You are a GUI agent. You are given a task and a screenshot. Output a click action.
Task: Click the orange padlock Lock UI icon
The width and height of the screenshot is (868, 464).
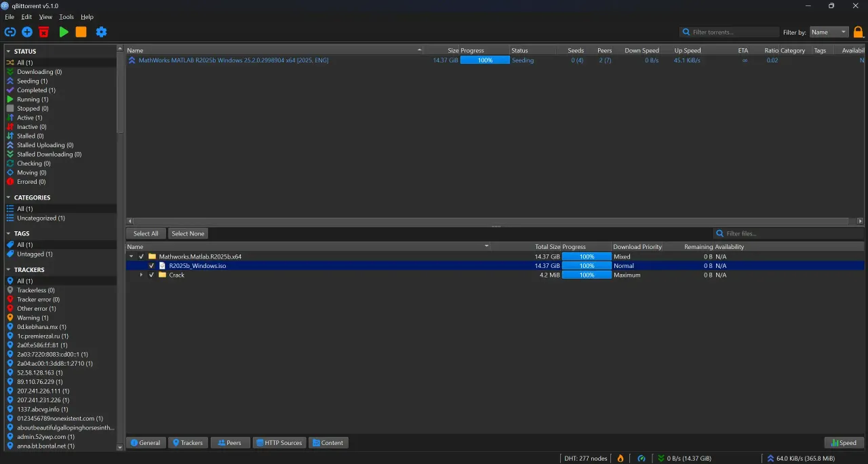click(859, 32)
